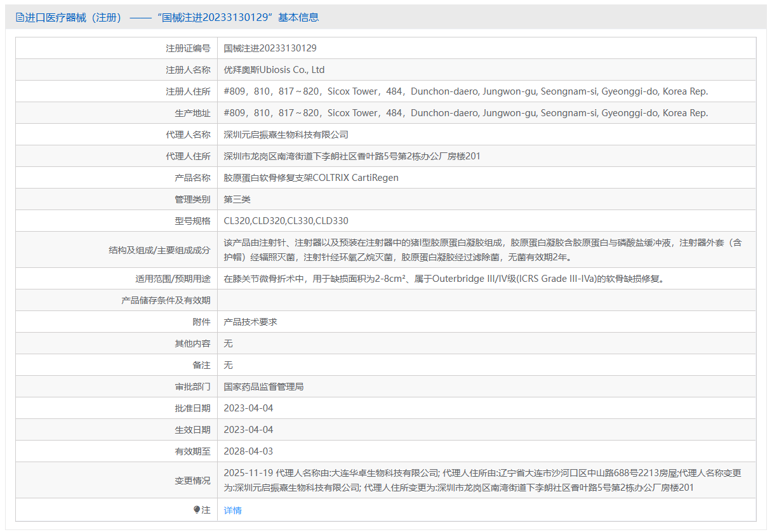The width and height of the screenshot is (772, 532).
Task: Click the 注册人名称 label
Action: point(188,70)
